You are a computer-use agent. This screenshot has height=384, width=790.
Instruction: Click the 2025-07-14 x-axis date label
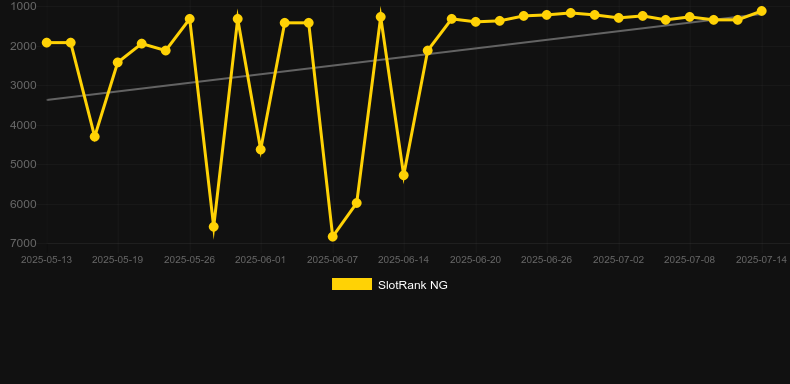761,260
